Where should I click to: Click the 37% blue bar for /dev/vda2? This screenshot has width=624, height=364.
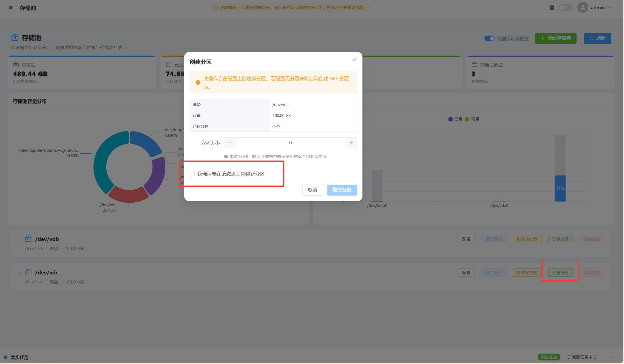click(560, 188)
